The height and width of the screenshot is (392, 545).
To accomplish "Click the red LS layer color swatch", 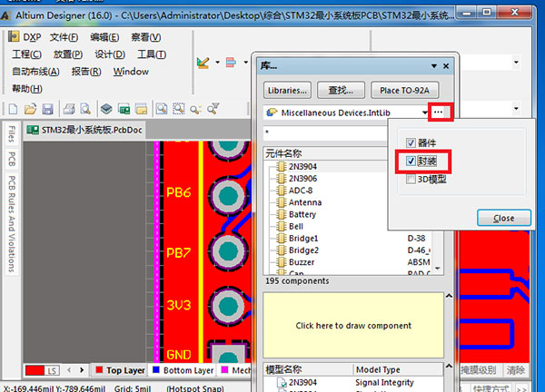I will 35,370.
